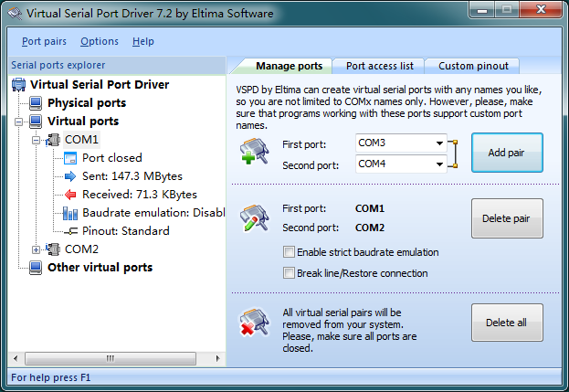The width and height of the screenshot is (569, 392).
Task: Open the Options menu
Action: click(x=100, y=41)
